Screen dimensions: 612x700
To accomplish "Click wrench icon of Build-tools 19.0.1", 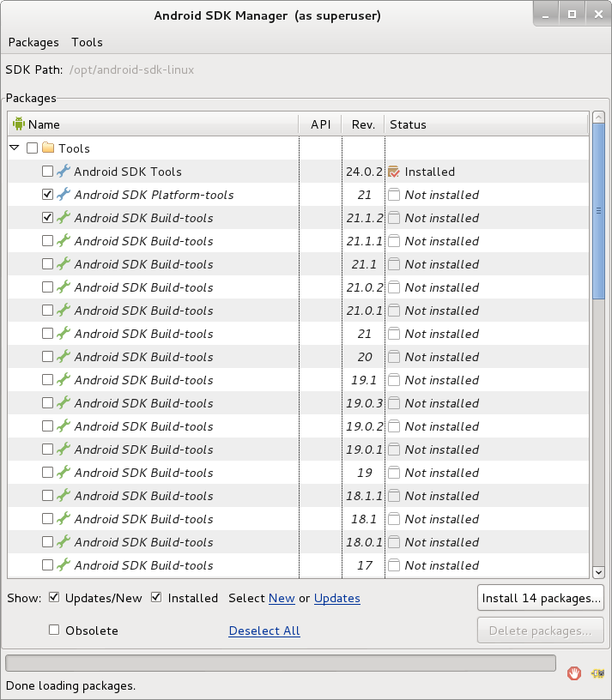I will (x=64, y=450).
